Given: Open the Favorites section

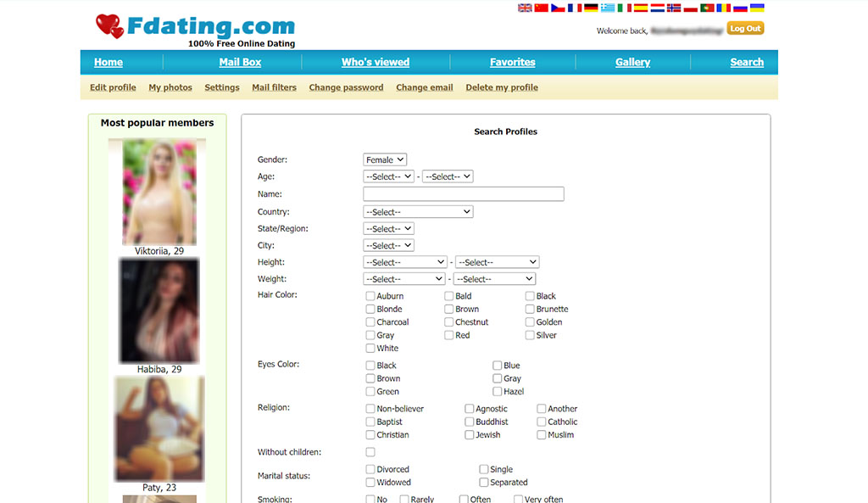Looking at the screenshot, I should point(512,61).
